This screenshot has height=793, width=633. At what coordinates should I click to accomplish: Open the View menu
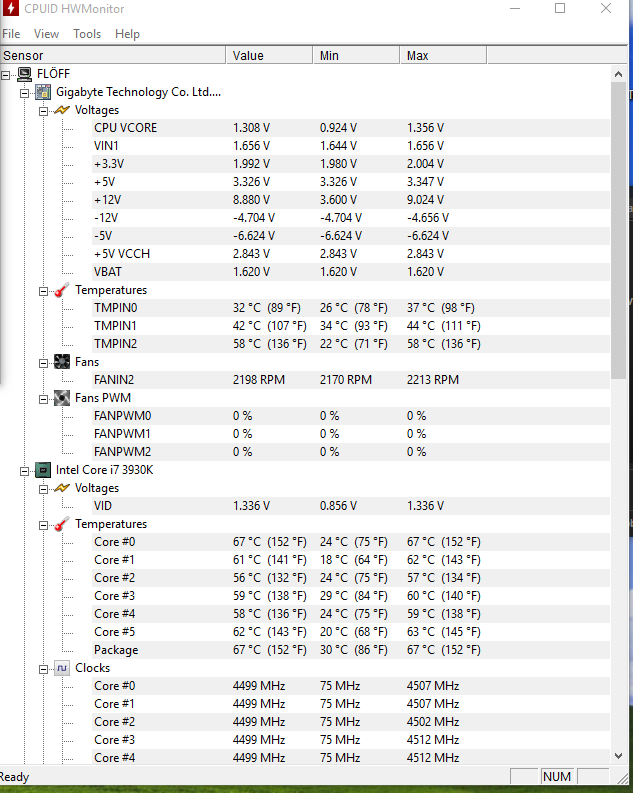coord(46,34)
